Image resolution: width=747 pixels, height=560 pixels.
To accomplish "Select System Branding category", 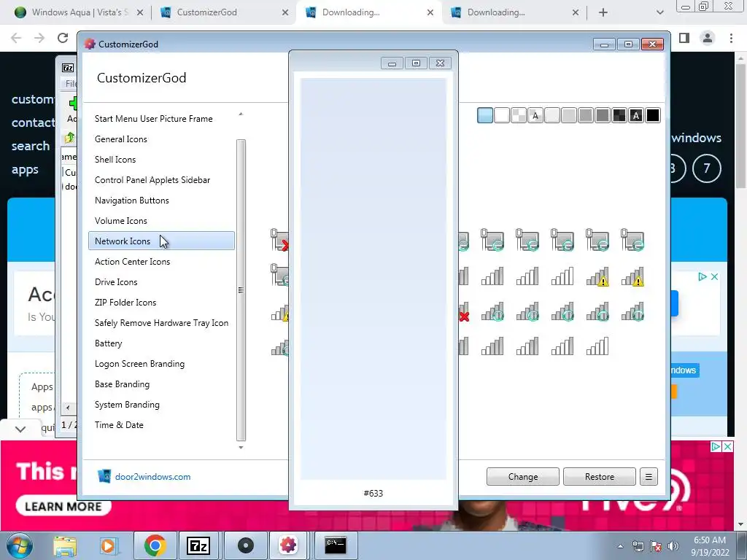I will (x=161, y=405).
